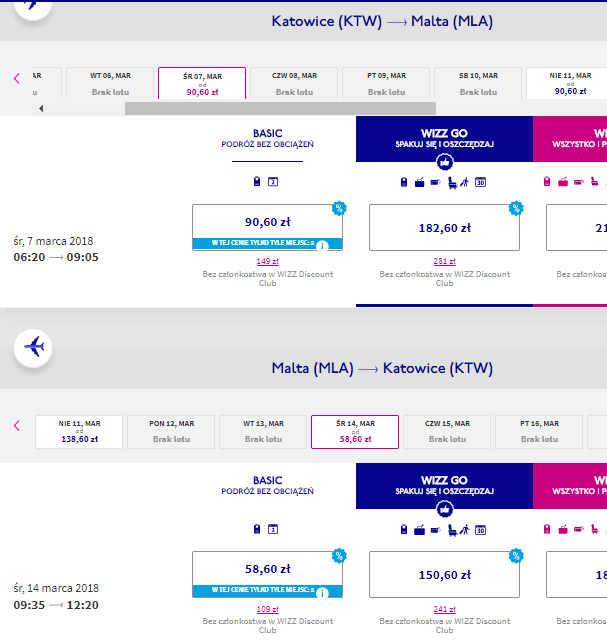Click the 281 zł non-member price link
This screenshot has height=640, width=607.
pyautogui.click(x=445, y=261)
